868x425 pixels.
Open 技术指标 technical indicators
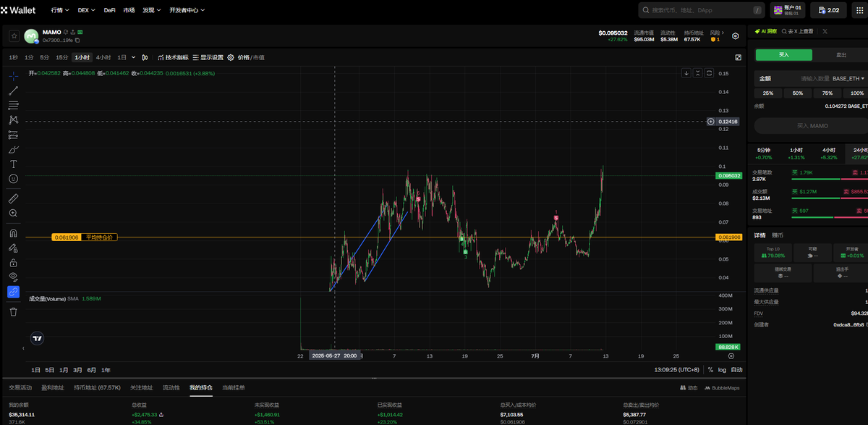(x=173, y=57)
